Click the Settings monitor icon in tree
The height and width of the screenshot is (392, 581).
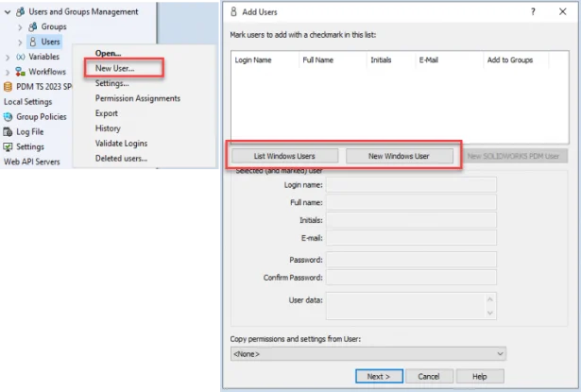click(x=8, y=146)
